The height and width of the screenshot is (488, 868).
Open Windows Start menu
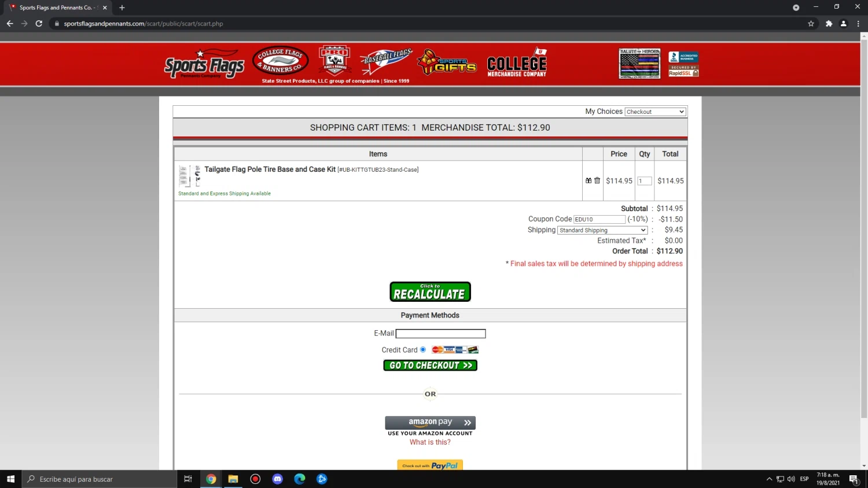[x=10, y=479]
